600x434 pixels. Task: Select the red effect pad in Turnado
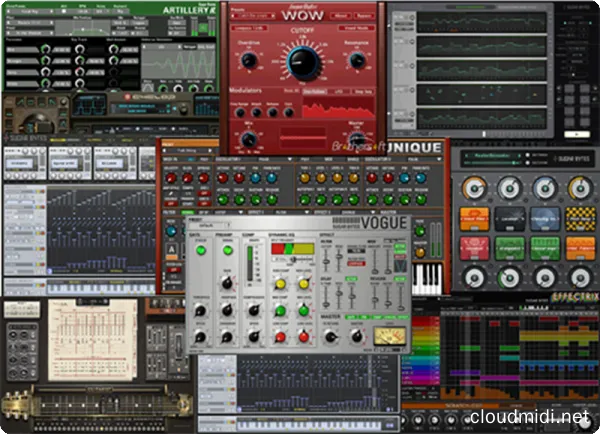tap(474, 248)
